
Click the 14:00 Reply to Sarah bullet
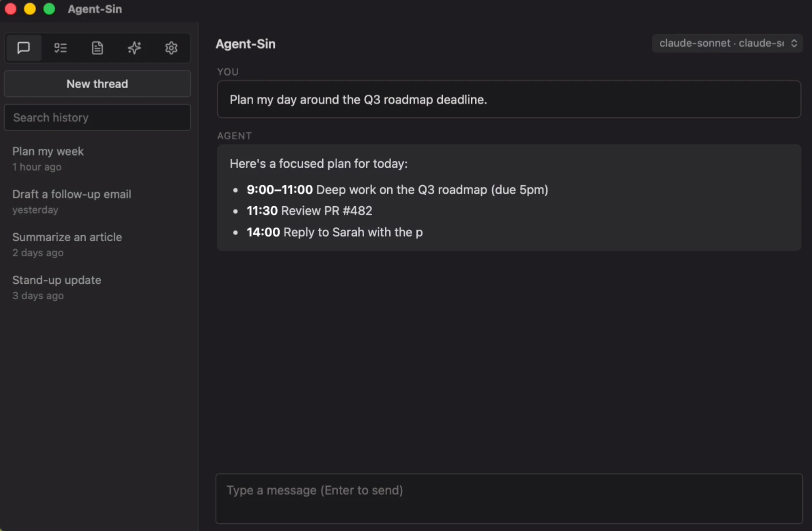(x=335, y=232)
